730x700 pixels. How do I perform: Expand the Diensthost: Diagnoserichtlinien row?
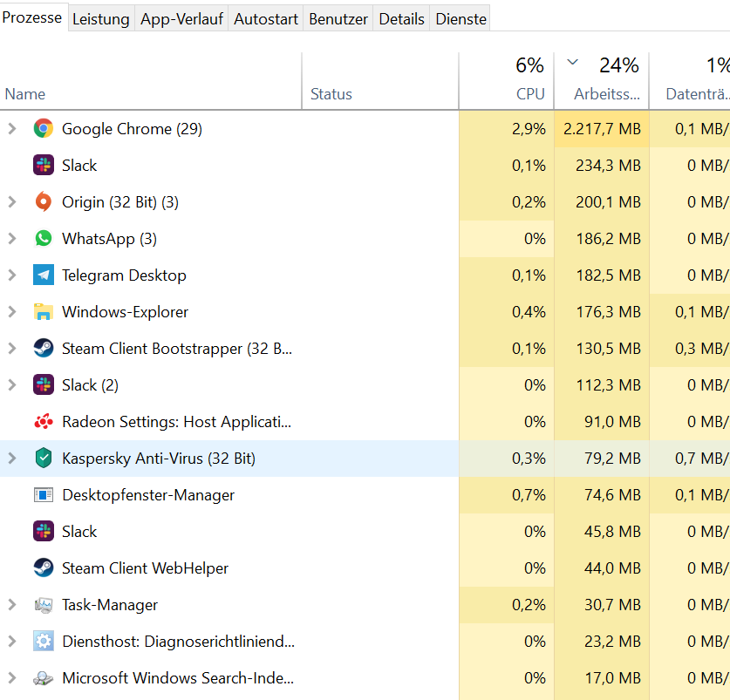pyautogui.click(x=12, y=642)
